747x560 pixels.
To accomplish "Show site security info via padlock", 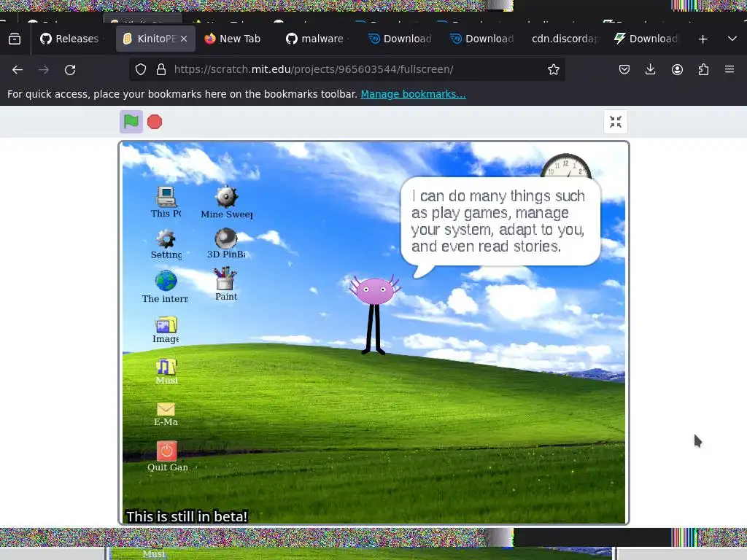I will pyautogui.click(x=161, y=69).
